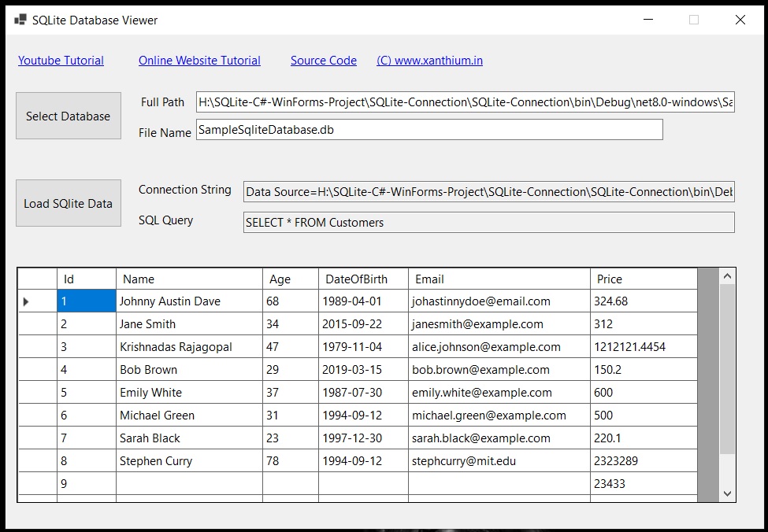Click the grid's vertical scrollbar thumb

click(727, 370)
